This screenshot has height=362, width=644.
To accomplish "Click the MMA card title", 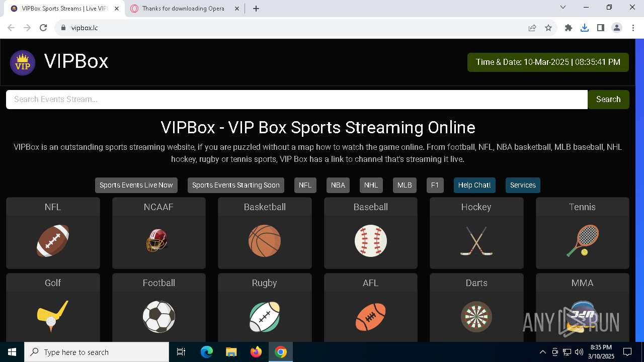I will 583,283.
